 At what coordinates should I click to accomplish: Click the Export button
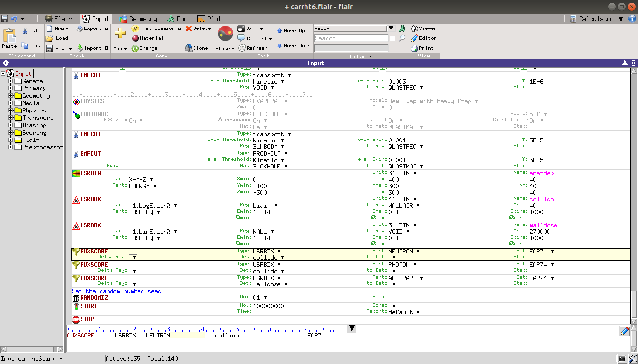tap(89, 28)
